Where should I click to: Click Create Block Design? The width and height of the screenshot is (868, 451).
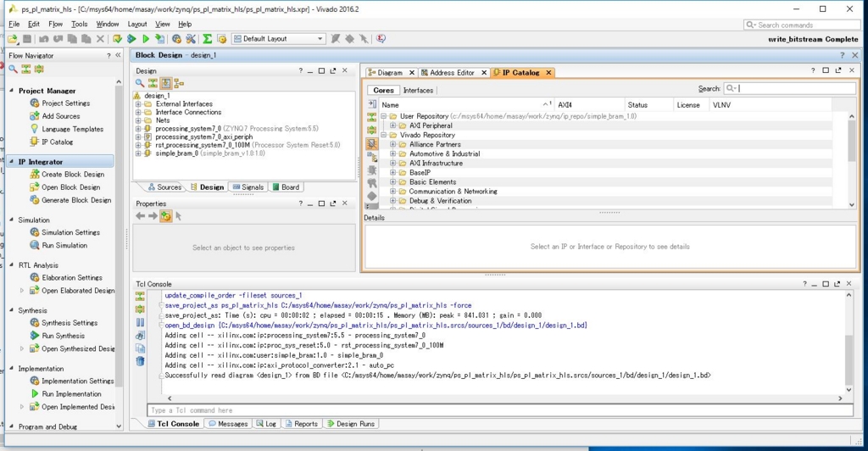(73, 175)
